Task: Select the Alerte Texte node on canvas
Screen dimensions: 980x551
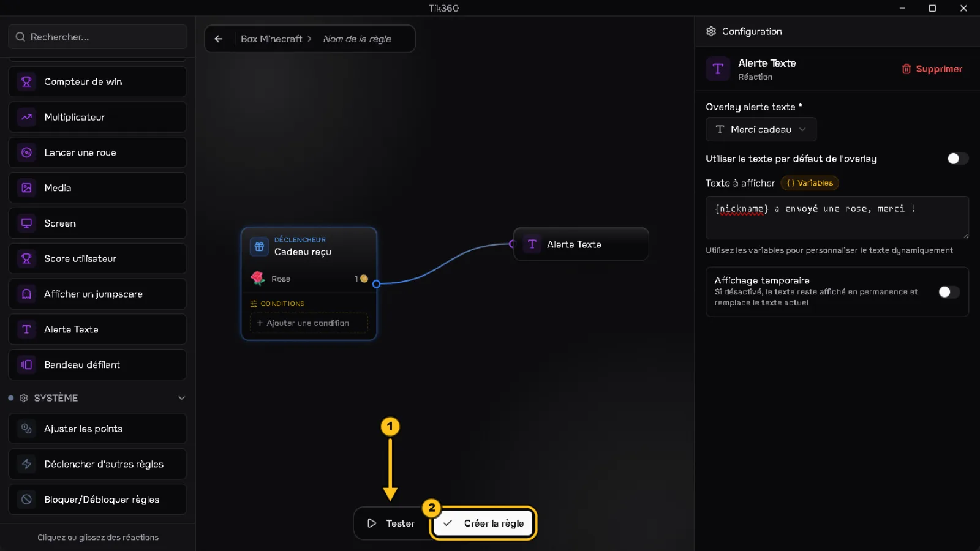Action: tap(581, 244)
